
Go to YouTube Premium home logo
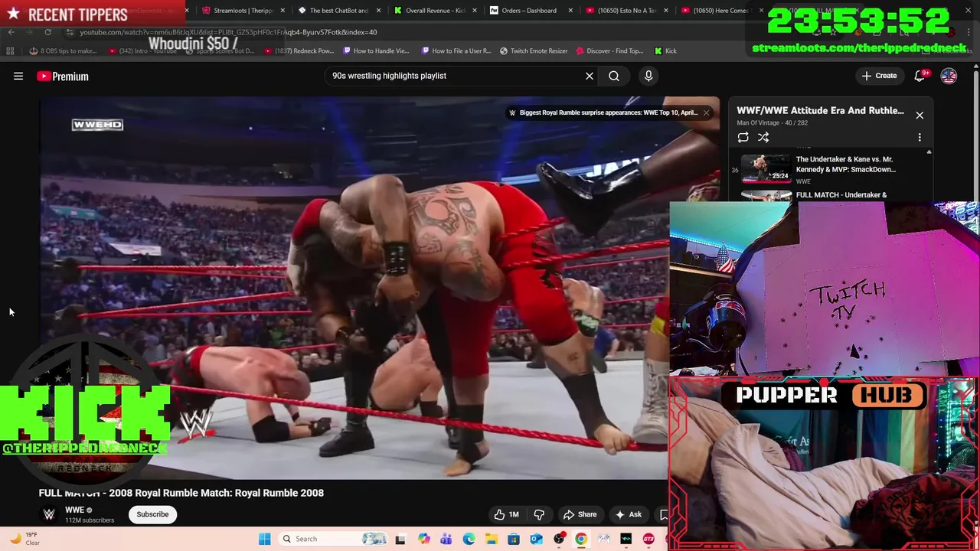pos(63,76)
